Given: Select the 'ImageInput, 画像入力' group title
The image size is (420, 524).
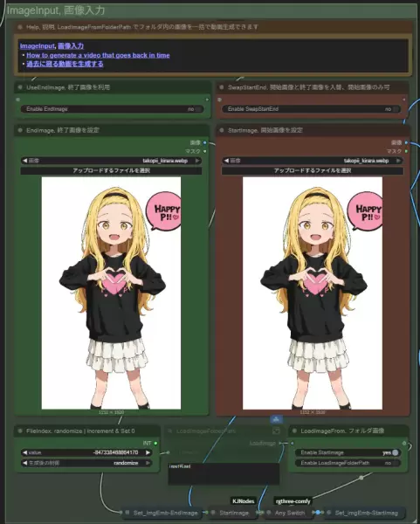Looking at the screenshot, I should pos(56,10).
